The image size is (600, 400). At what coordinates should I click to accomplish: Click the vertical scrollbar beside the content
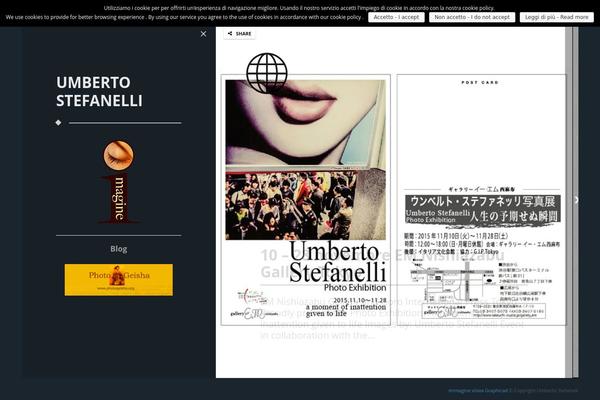(x=569, y=202)
